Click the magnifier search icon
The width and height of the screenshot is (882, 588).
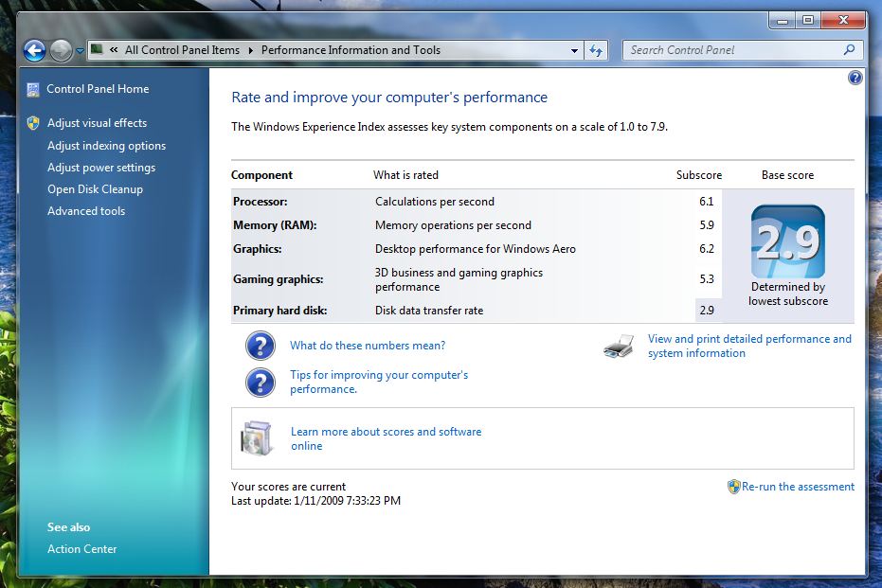850,49
